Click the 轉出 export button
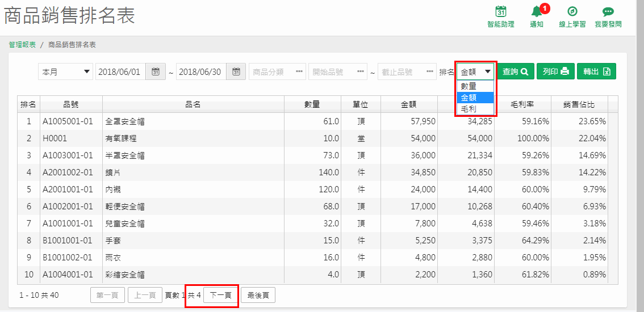The height and width of the screenshot is (312, 644). coord(596,71)
